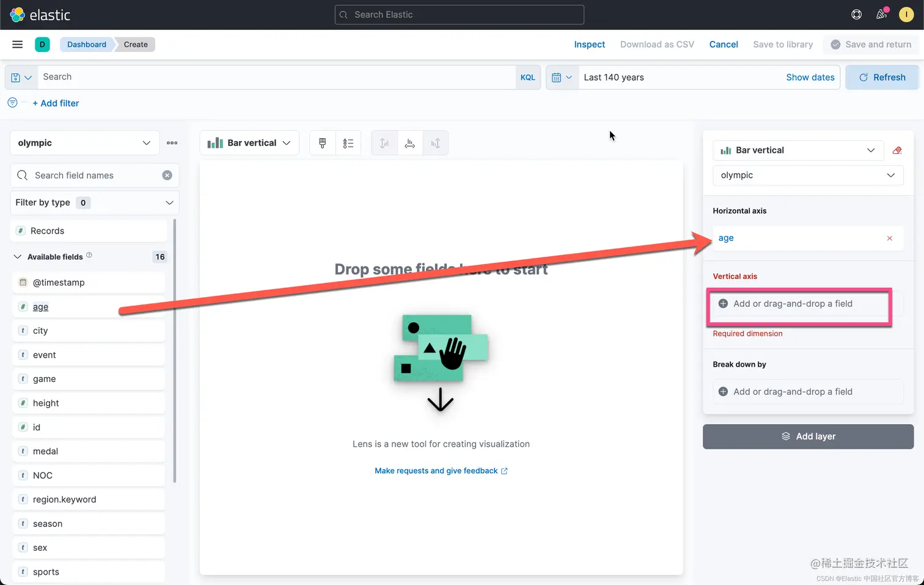Click the Add filter link
This screenshot has height=585, width=924.
tap(56, 103)
